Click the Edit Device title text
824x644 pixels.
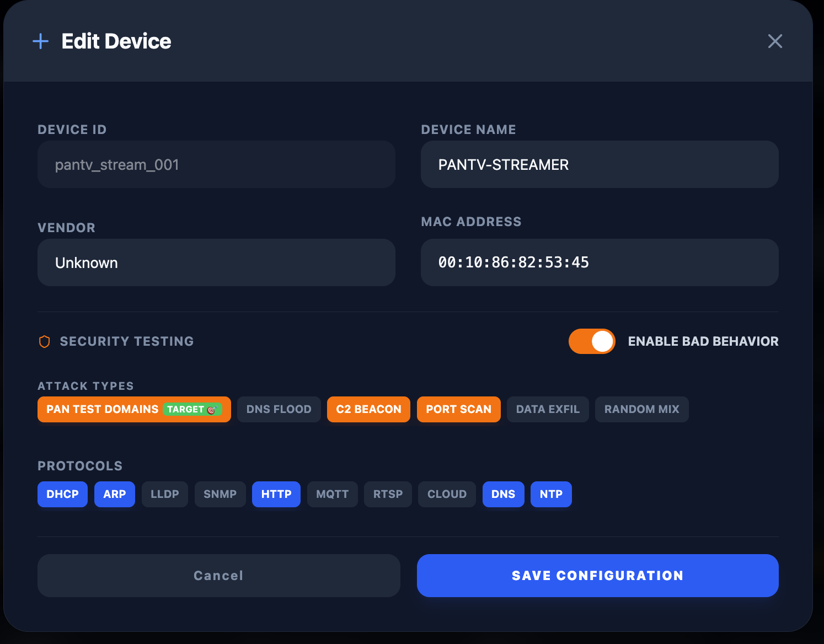116,41
